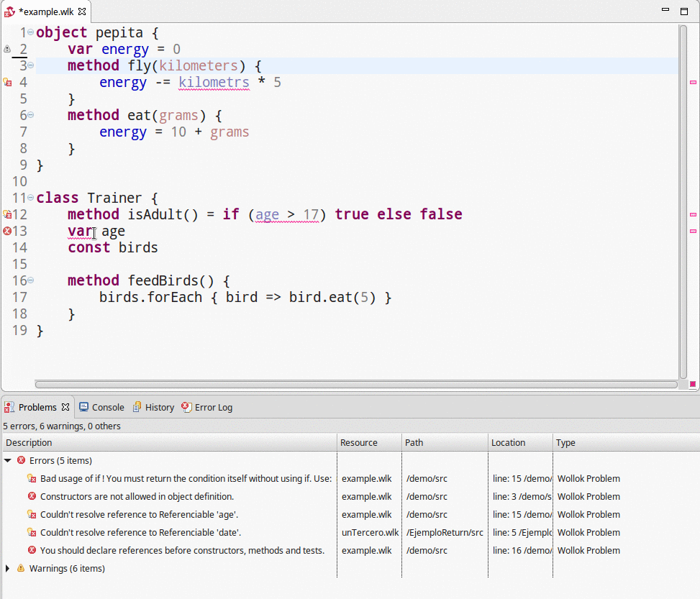Close the Problems view tab
Viewport: 700px width, 599px height.
pos(65,407)
